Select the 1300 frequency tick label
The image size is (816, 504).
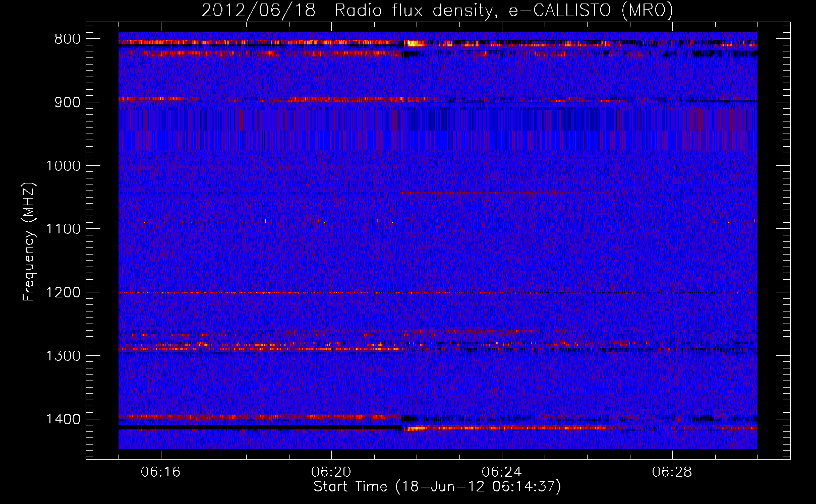pyautogui.click(x=64, y=356)
